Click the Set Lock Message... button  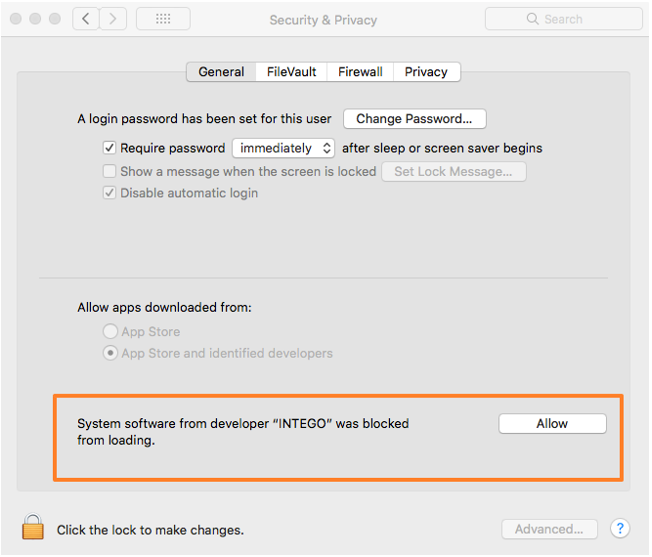(x=454, y=172)
